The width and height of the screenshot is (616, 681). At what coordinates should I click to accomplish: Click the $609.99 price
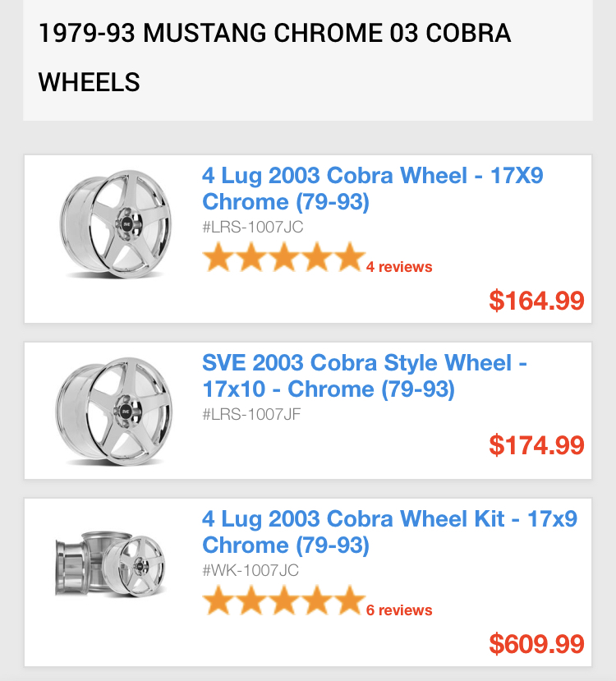coord(536,644)
